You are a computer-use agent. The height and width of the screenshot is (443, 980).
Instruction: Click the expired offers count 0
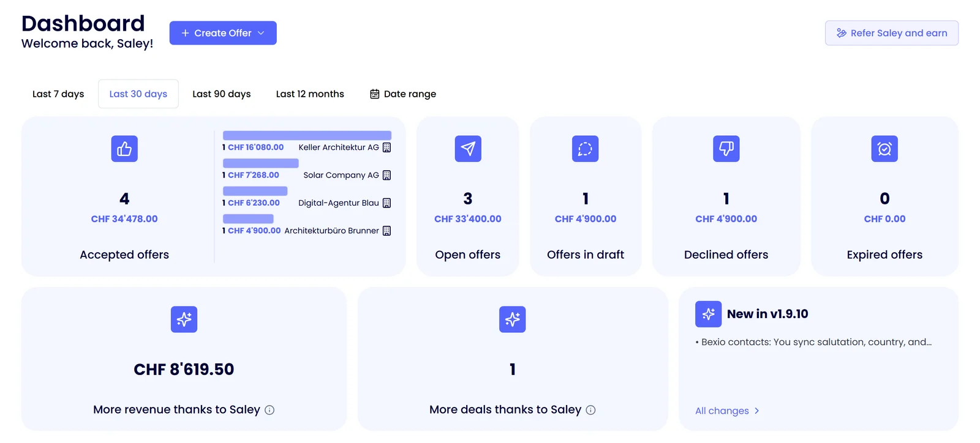[884, 199]
